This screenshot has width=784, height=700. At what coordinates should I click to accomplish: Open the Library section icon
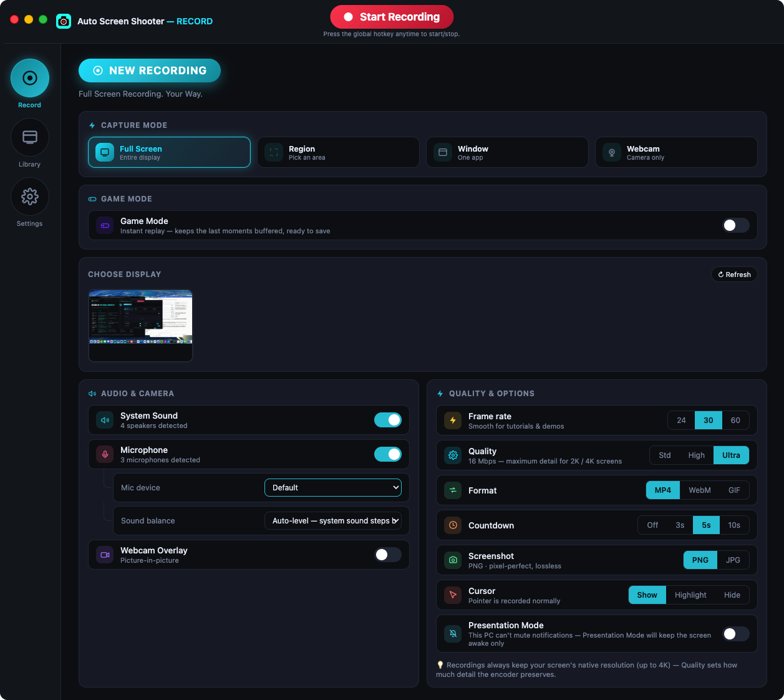point(30,137)
